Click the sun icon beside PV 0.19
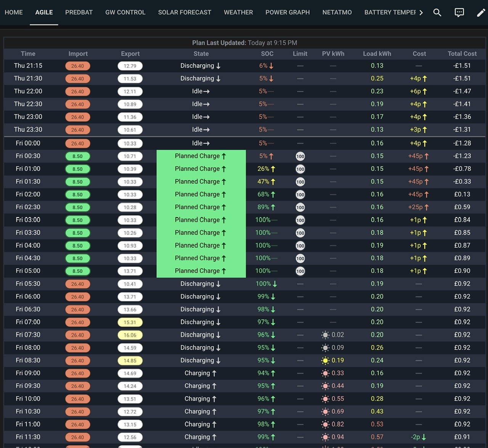The height and width of the screenshot is (448, 488). point(325,361)
